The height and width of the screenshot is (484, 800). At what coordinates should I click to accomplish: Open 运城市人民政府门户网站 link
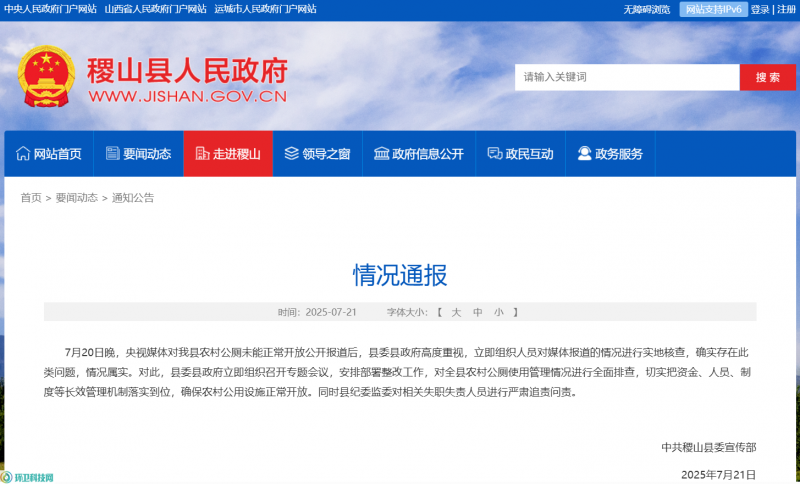tap(265, 9)
